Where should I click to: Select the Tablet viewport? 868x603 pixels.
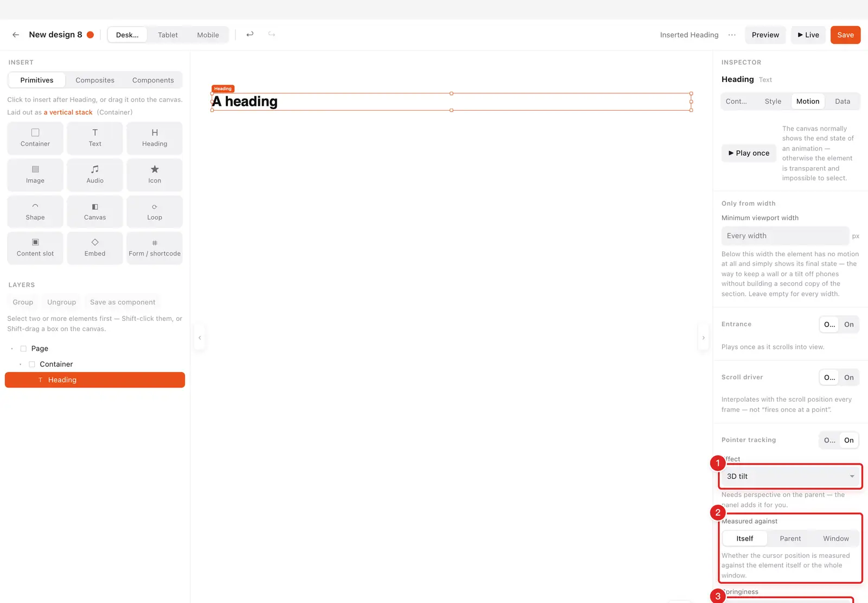point(168,35)
